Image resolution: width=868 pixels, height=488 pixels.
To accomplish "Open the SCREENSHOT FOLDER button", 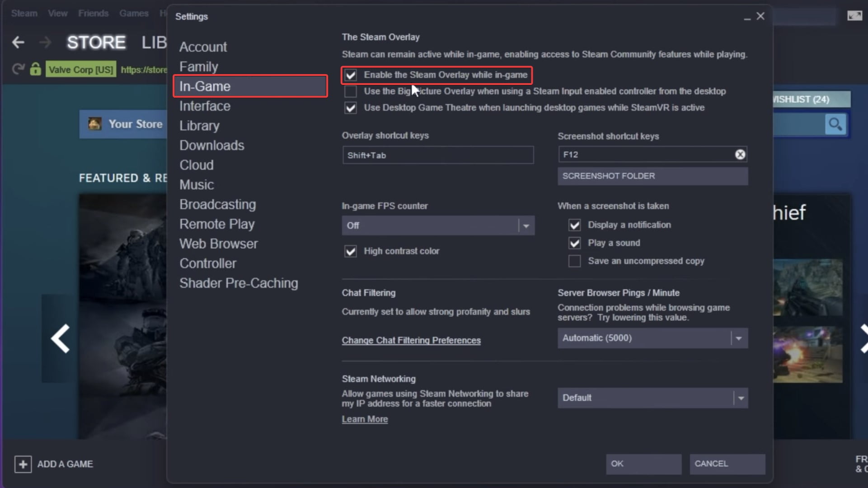I will tap(652, 176).
